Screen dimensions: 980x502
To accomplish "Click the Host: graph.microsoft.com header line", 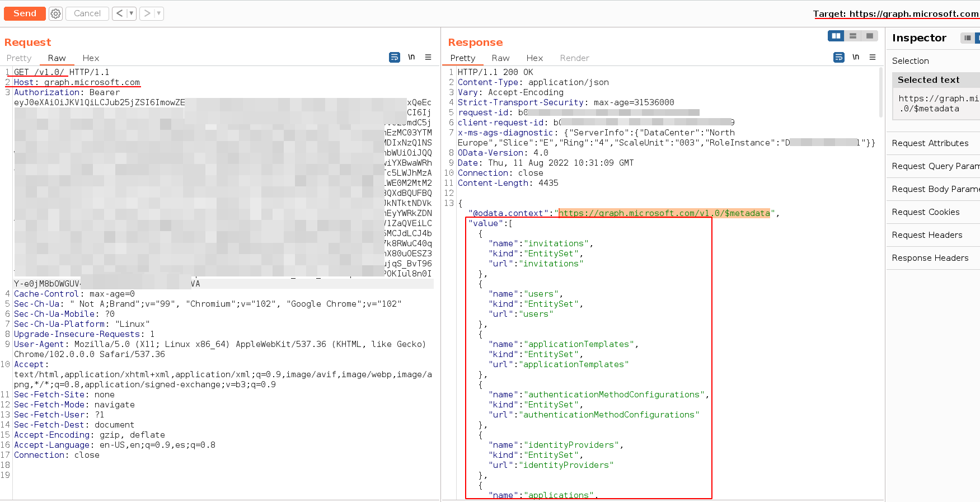I will (x=77, y=82).
